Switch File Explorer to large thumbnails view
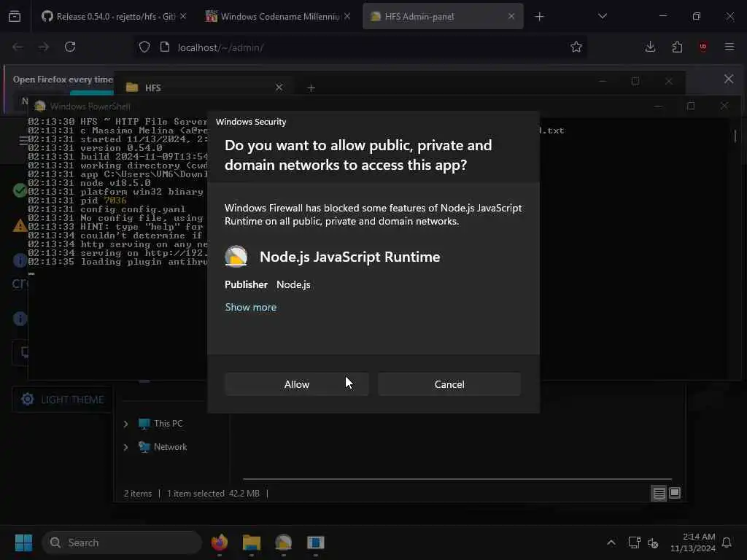 point(675,493)
